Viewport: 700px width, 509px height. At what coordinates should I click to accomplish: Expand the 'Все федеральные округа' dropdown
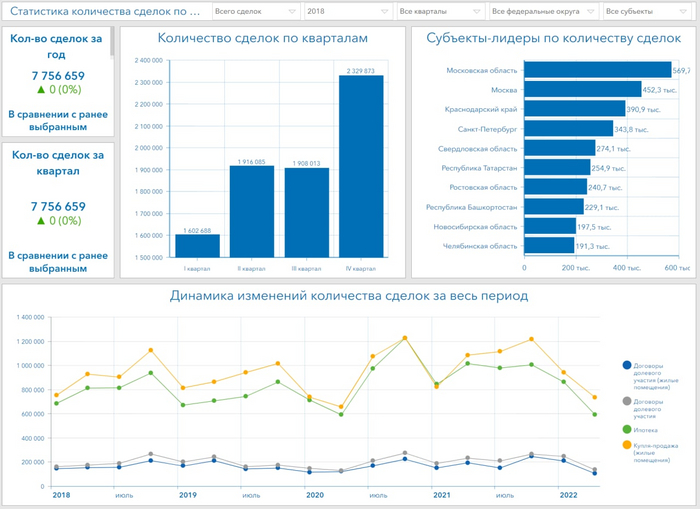[x=544, y=11]
